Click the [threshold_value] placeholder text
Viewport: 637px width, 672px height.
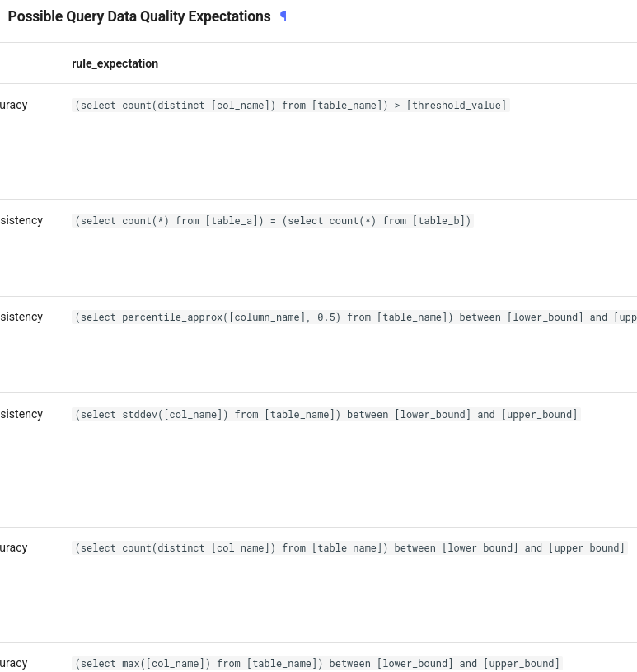(457, 106)
